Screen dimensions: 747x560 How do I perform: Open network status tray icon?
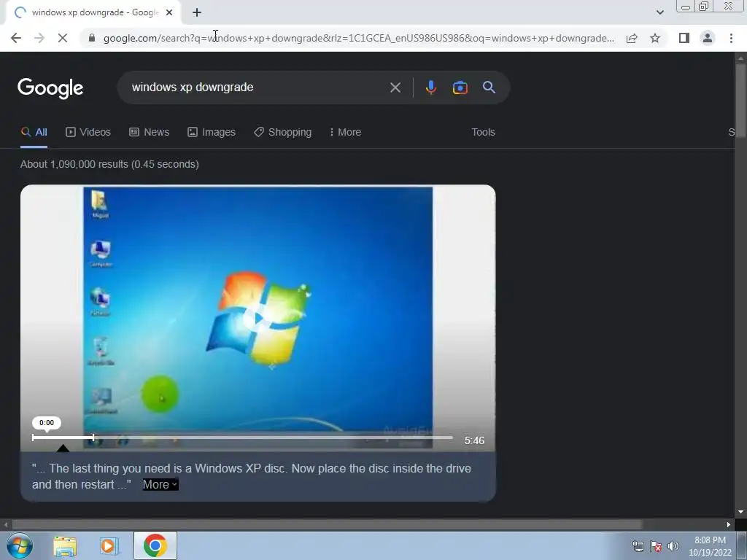(638, 547)
